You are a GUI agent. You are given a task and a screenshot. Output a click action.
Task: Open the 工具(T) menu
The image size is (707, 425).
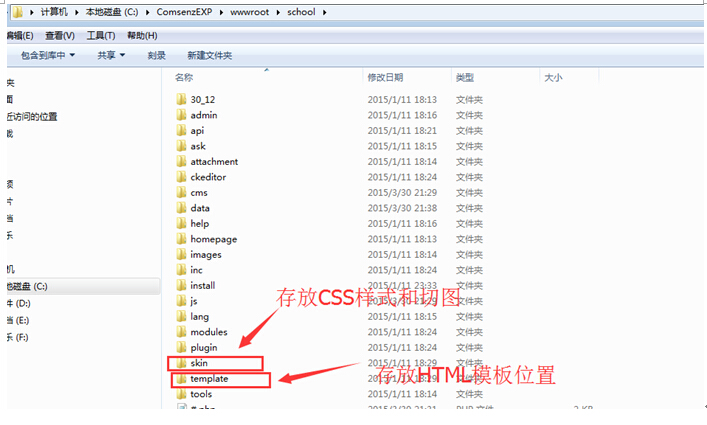click(101, 36)
